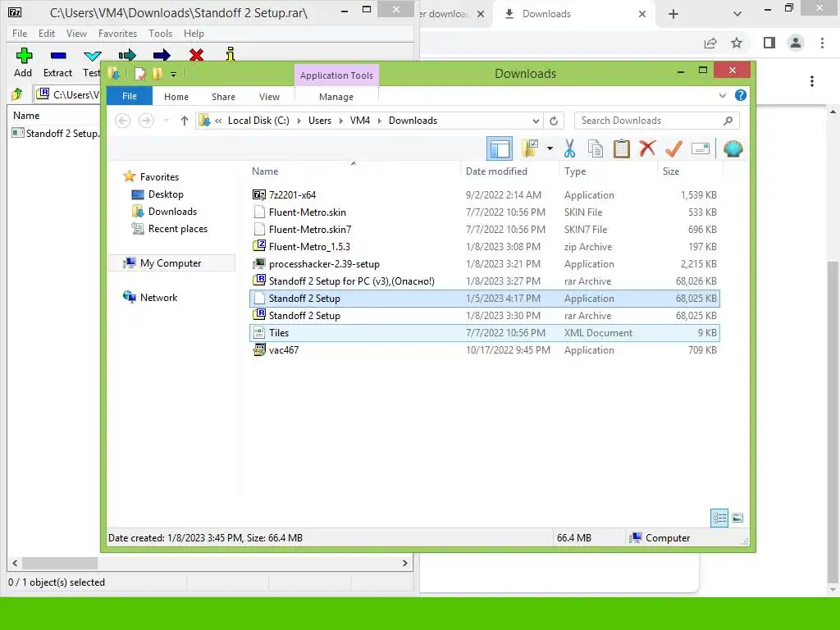Switch to large icons view in Explorer corner
This screenshot has height=630, width=840.
[737, 518]
